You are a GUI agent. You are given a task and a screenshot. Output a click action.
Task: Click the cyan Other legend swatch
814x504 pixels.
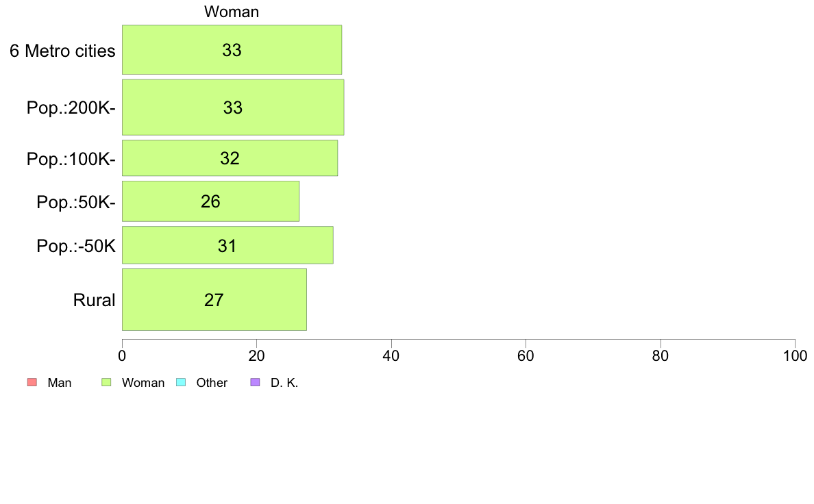[181, 383]
